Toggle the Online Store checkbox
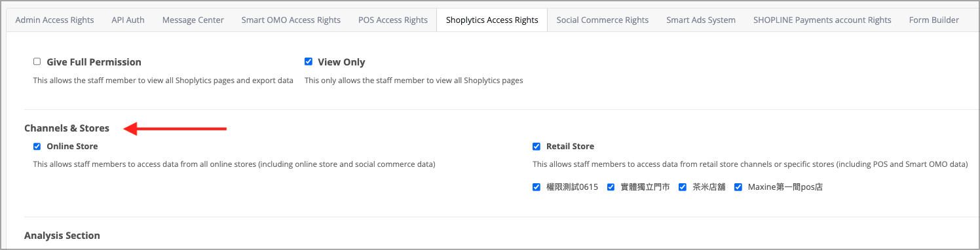 37,146
